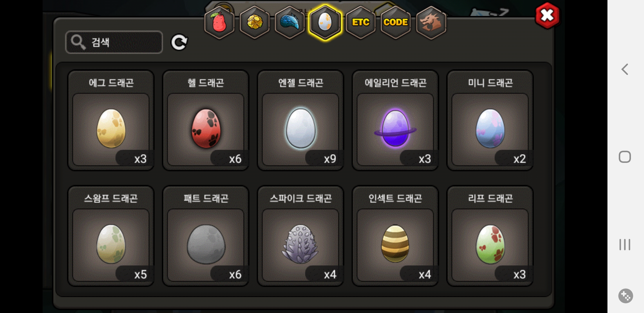Switch to the gold nugget category tab

click(255, 23)
